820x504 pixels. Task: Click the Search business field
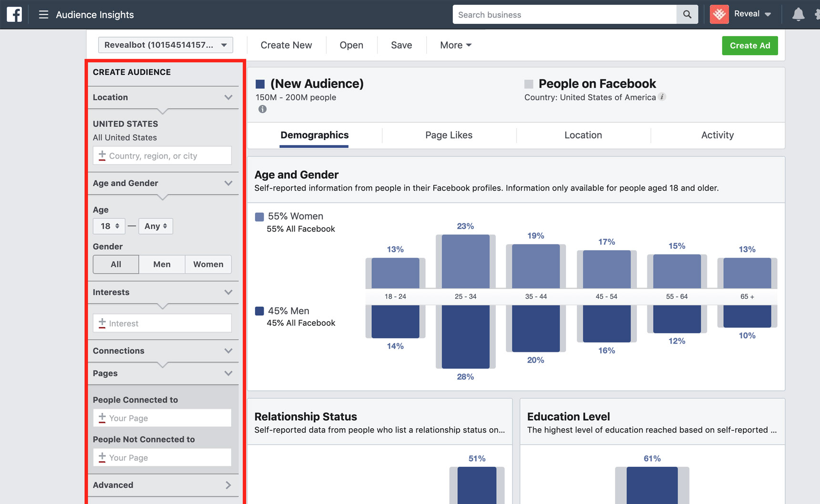click(x=564, y=15)
